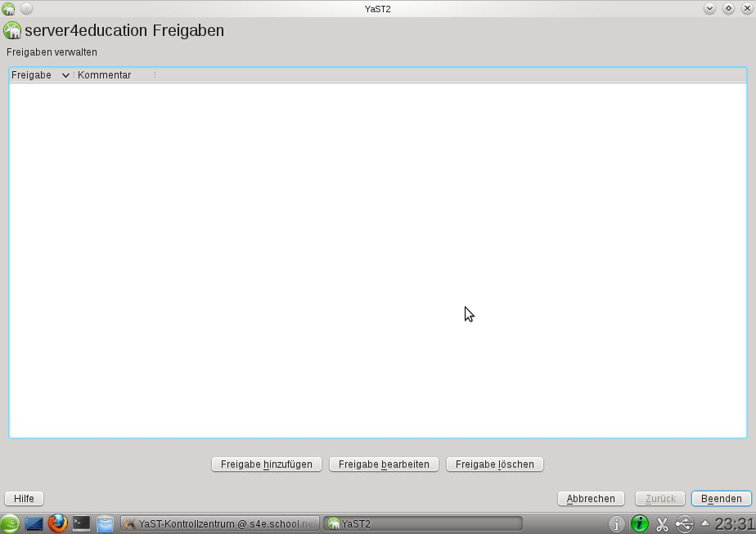Viewport: 756px width, 534px height.
Task: Click the round pin button beside the title bar YaST icon
Action: [26, 9]
